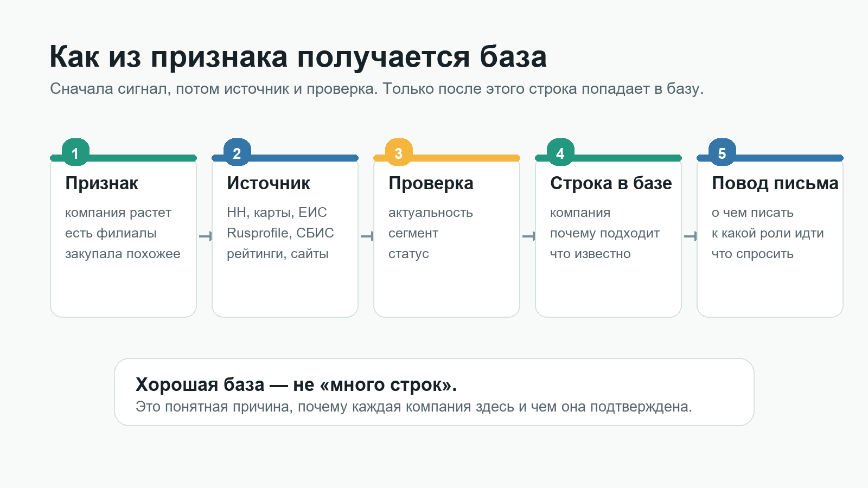Click the line 'что известно'
The height and width of the screenshot is (488, 868).
pyautogui.click(x=590, y=254)
